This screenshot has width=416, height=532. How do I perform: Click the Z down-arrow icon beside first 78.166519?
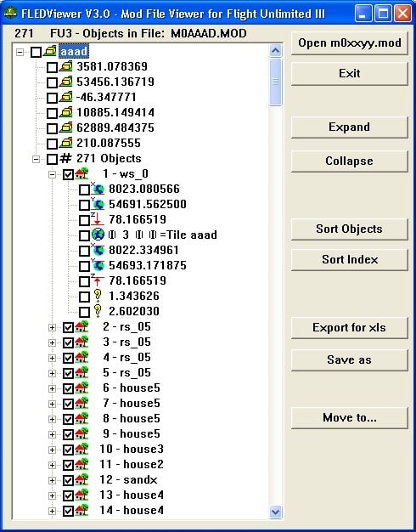98,219
